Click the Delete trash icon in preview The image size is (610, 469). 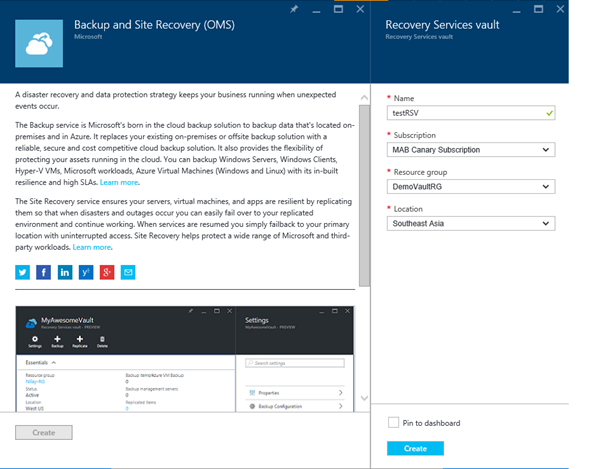pos(102,341)
